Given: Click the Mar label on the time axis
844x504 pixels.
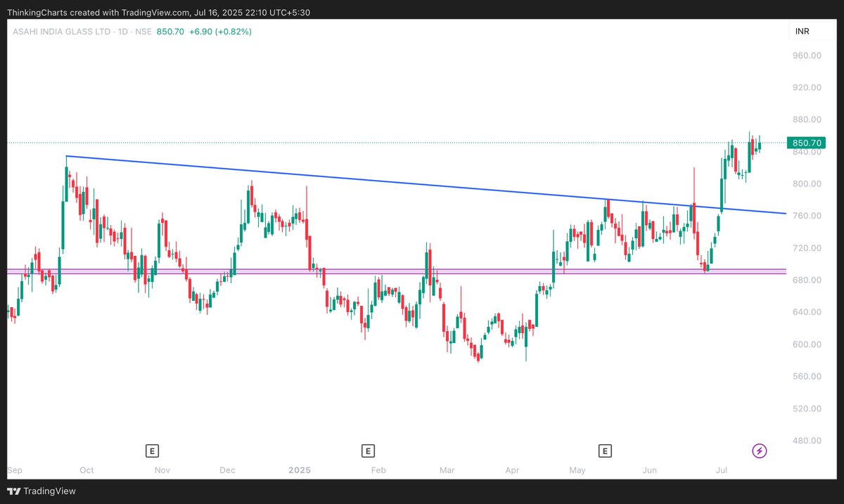Looking at the screenshot, I should [x=447, y=470].
